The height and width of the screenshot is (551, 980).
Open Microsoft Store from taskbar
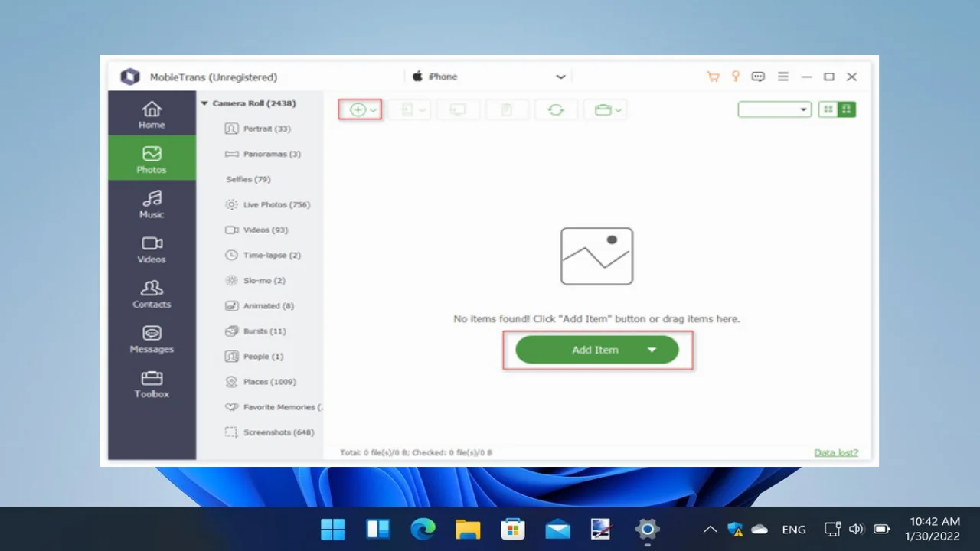click(x=512, y=529)
